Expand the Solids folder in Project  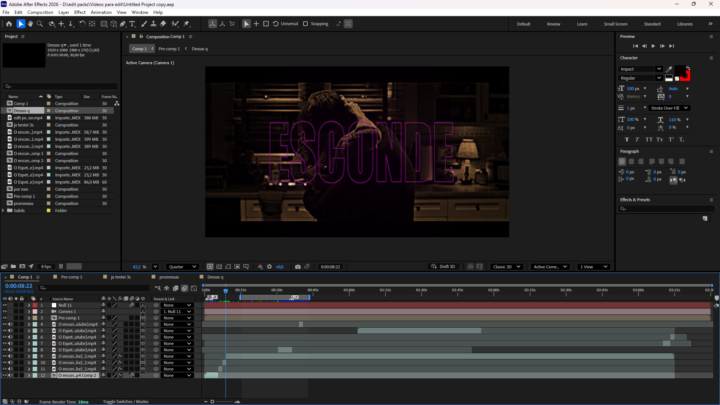(3, 210)
